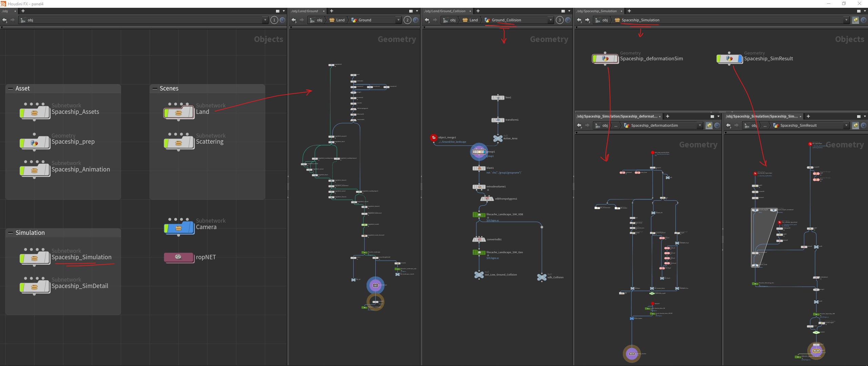
Task: Add a new tab beside /obj tab
Action: click(23, 11)
